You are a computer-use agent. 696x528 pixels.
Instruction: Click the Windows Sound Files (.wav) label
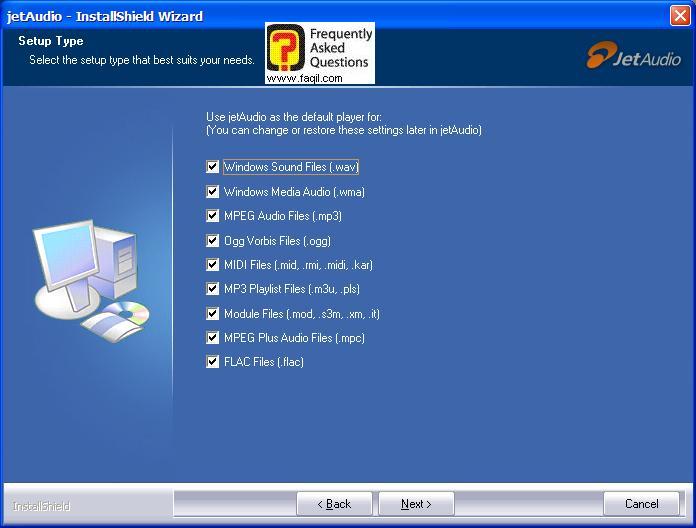(x=290, y=167)
